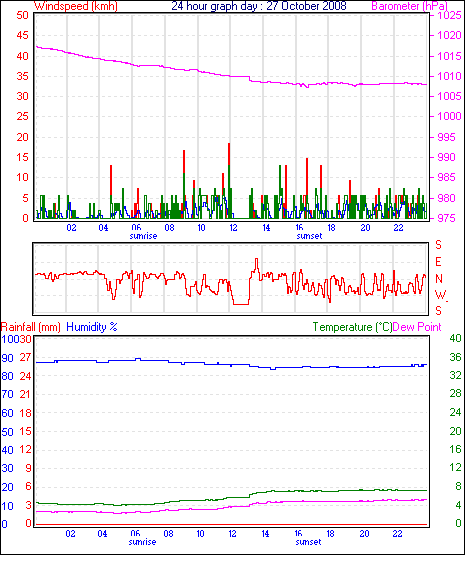Click the Rainfall (mm) legend label
The width and height of the screenshot is (466, 563).
click(x=31, y=327)
